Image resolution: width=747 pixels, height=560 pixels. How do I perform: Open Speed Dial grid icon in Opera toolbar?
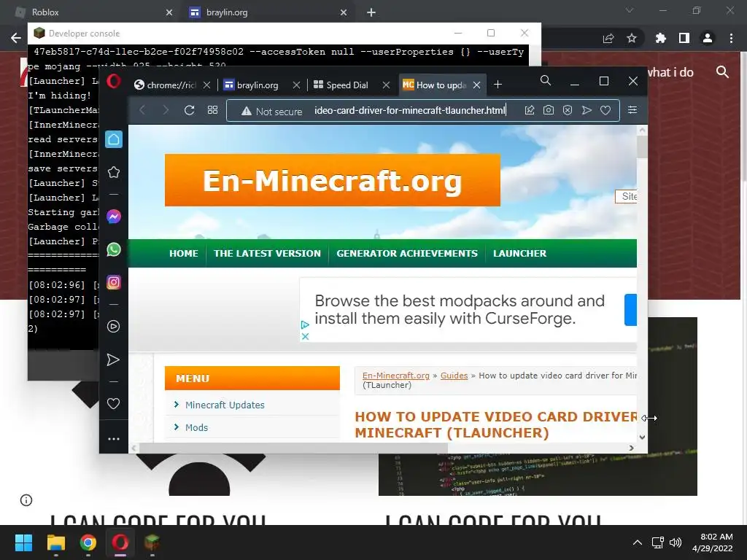point(212,110)
